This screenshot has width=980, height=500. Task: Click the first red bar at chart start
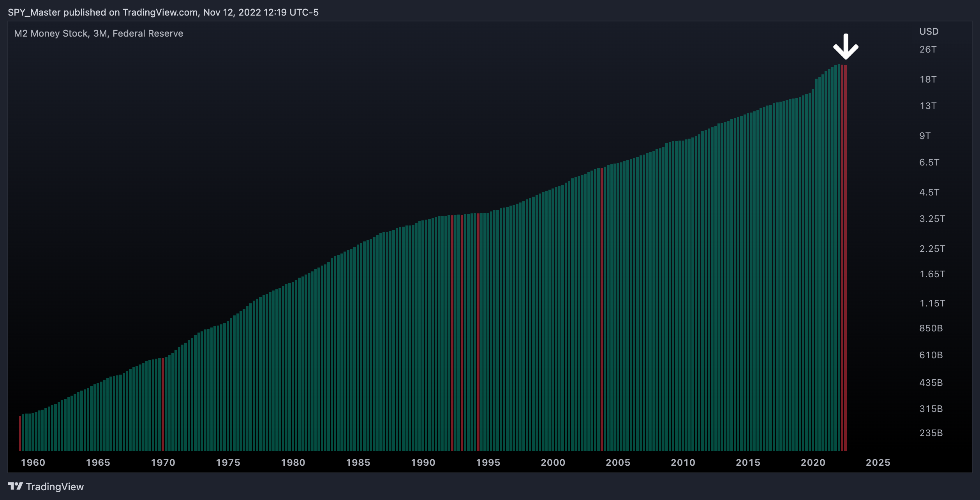pyautogui.click(x=20, y=433)
